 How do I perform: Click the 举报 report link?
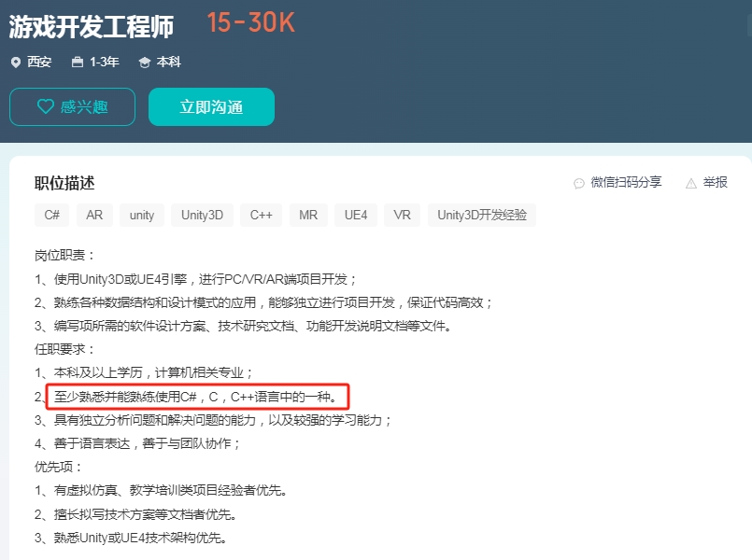(715, 183)
